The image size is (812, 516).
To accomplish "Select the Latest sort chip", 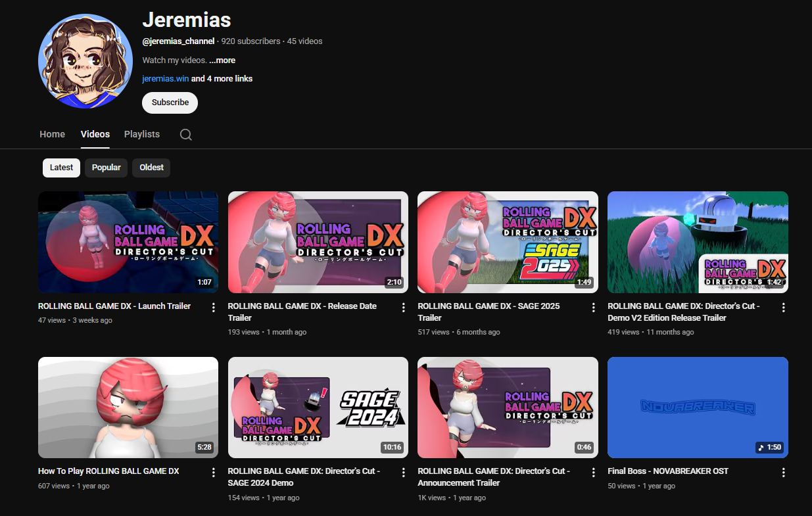I will click(62, 168).
